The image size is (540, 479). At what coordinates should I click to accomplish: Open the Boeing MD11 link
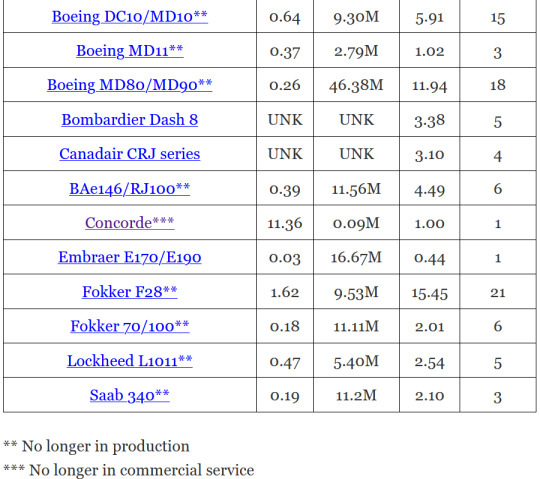tap(129, 51)
